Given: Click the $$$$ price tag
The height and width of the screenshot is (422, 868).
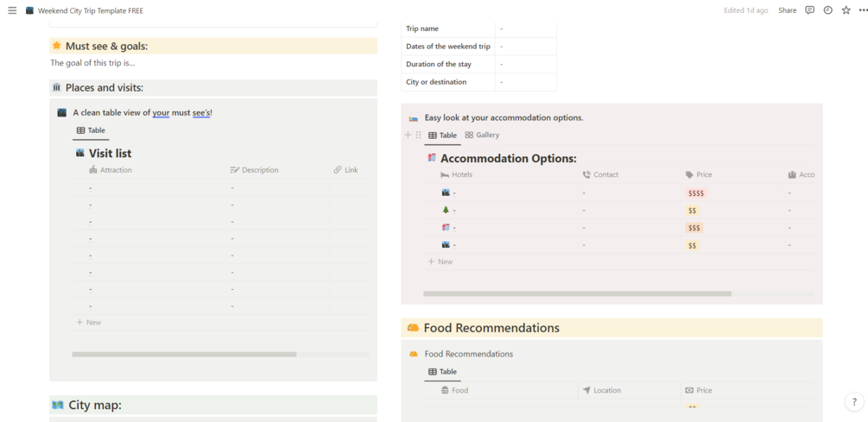Looking at the screenshot, I should click(x=695, y=193).
